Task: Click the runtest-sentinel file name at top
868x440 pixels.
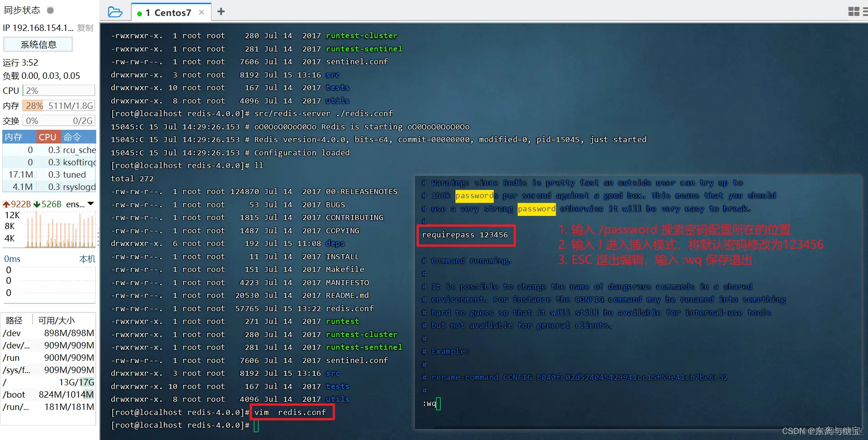Action: 364,49
